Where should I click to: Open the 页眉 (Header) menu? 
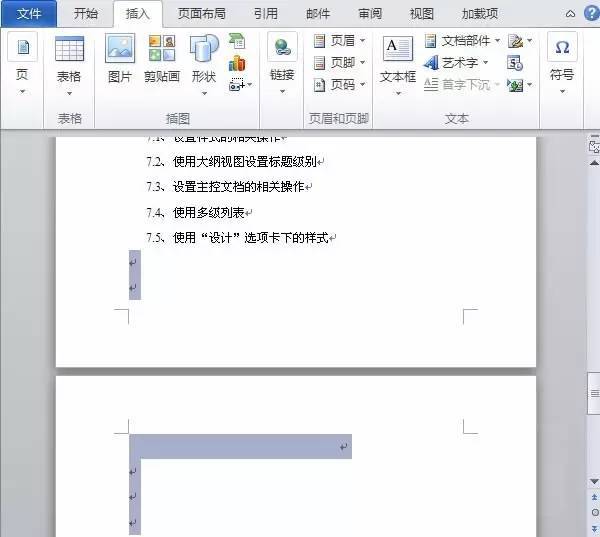(x=339, y=41)
